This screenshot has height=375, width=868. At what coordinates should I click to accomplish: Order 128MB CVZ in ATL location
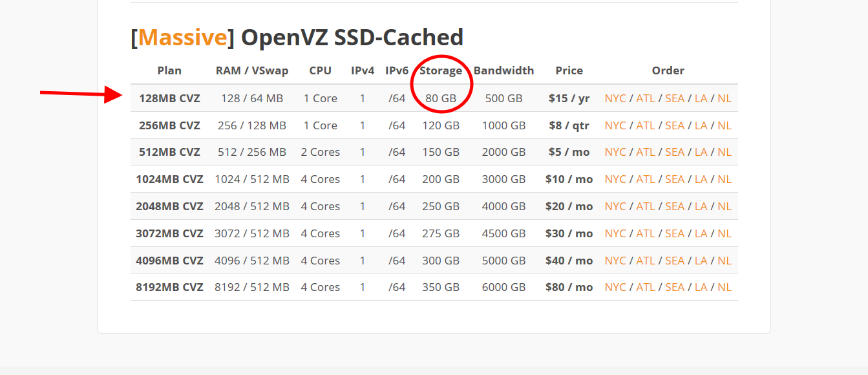[x=645, y=98]
